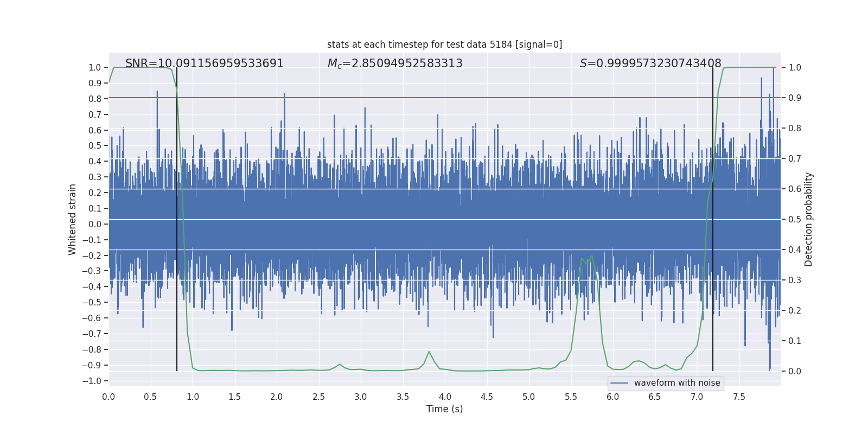Select the SNR value annotation text
The width and height of the screenshot is (868, 434).
pyautogui.click(x=204, y=63)
